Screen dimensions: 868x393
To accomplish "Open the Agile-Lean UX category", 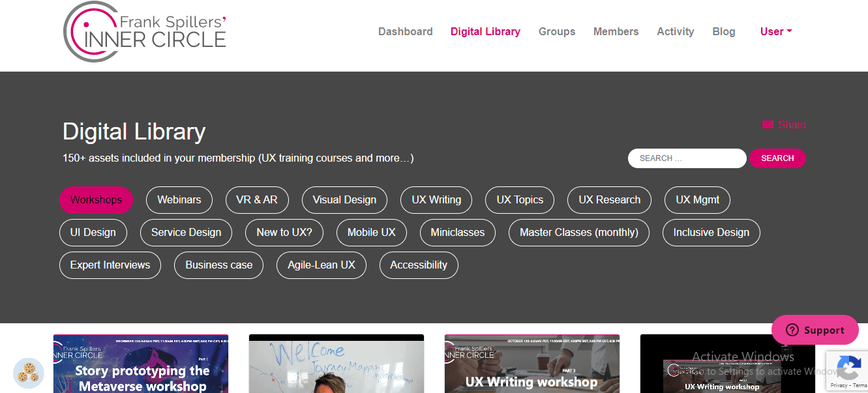I will coord(322,265).
